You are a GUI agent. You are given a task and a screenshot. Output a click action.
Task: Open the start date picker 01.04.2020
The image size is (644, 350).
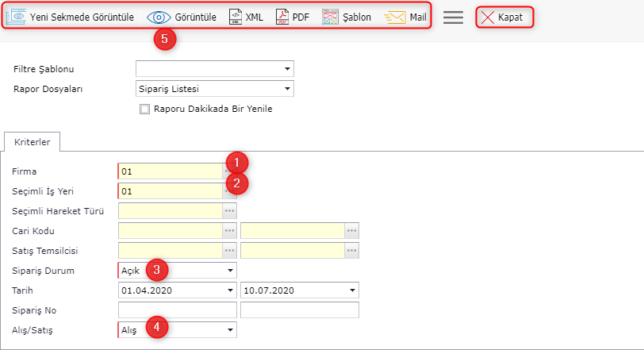pyautogui.click(x=231, y=290)
